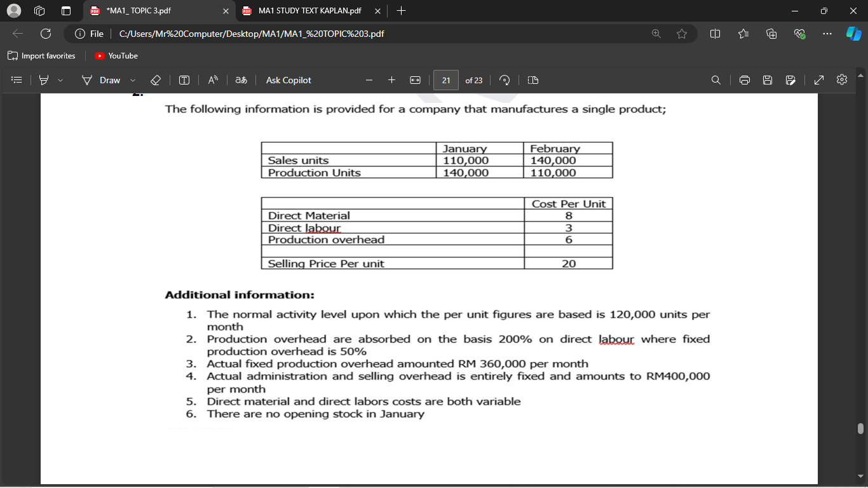The height and width of the screenshot is (488, 868).
Task: Open the Collections icon
Action: (771, 34)
